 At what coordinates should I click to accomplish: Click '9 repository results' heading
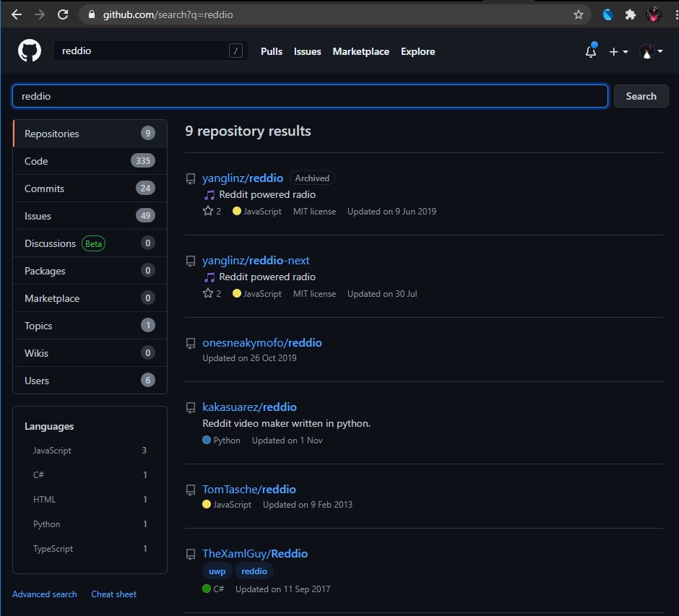(248, 131)
